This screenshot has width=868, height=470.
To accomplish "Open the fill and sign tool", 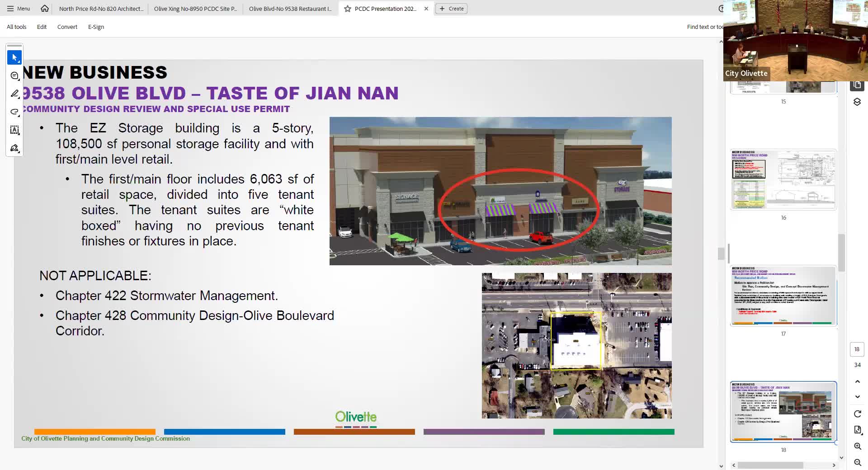I will pos(14,148).
